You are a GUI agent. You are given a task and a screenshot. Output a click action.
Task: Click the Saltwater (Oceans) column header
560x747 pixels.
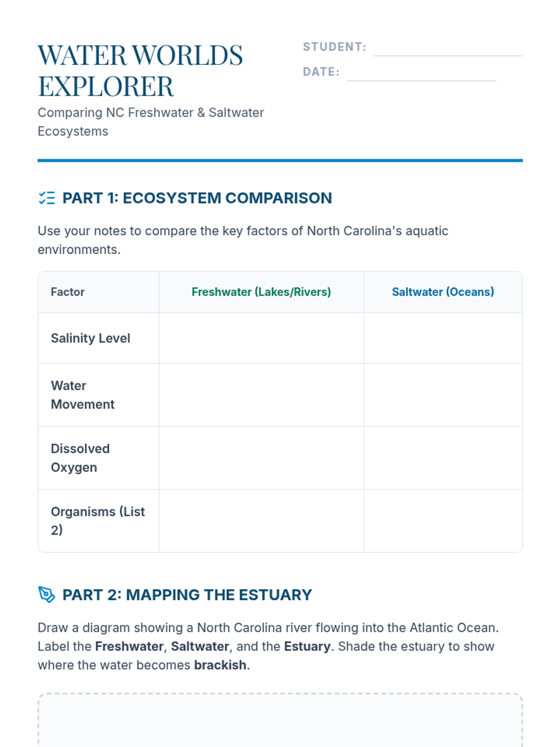[x=443, y=292]
